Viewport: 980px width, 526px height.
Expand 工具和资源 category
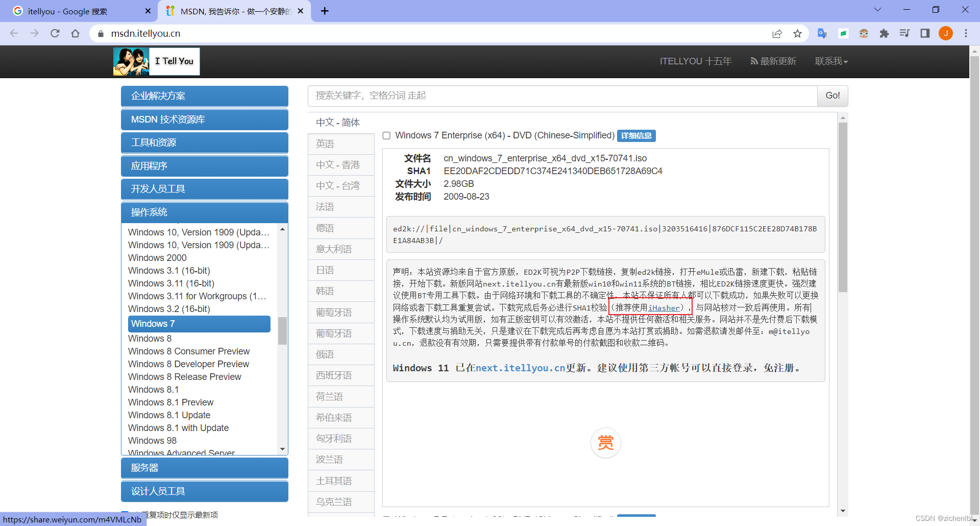(205, 142)
